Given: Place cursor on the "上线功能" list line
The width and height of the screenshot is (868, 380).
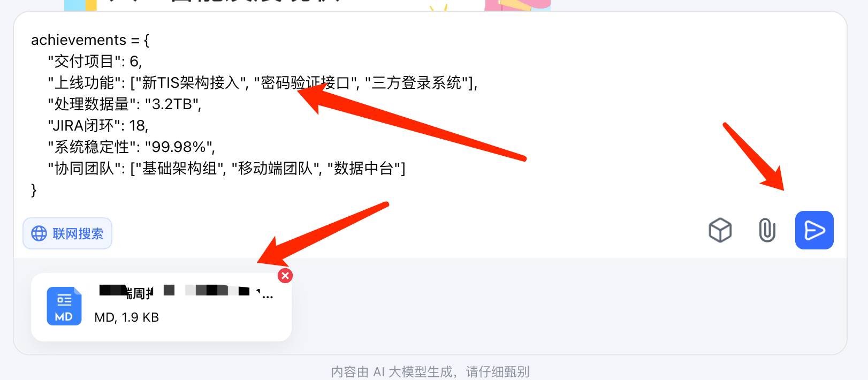Looking at the screenshot, I should click(x=263, y=83).
